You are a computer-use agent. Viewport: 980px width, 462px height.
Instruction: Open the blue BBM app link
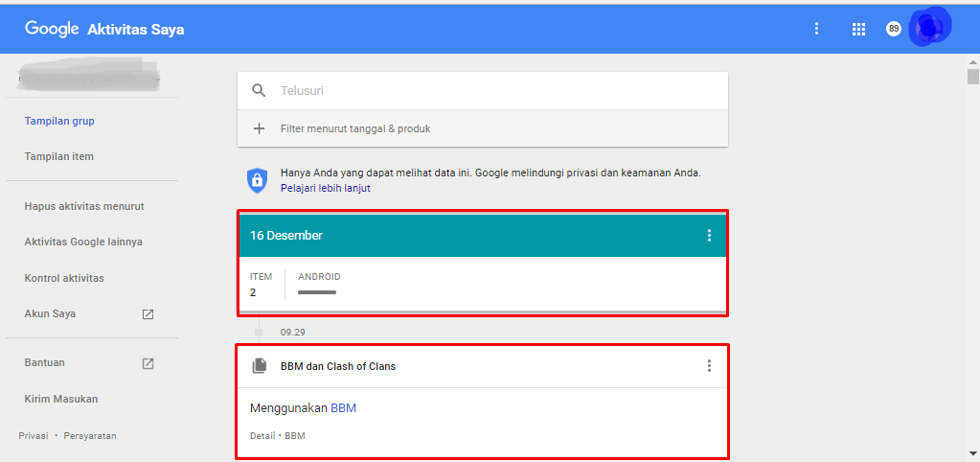(343, 408)
